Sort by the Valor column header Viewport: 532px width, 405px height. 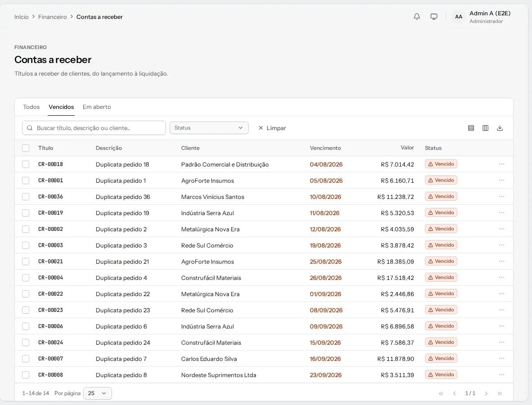tap(407, 148)
